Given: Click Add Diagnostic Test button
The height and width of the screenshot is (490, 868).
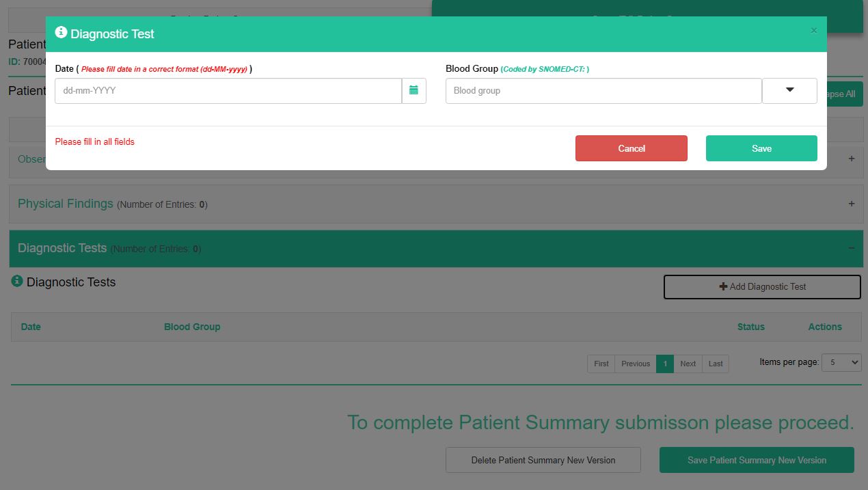Looking at the screenshot, I should coord(762,287).
